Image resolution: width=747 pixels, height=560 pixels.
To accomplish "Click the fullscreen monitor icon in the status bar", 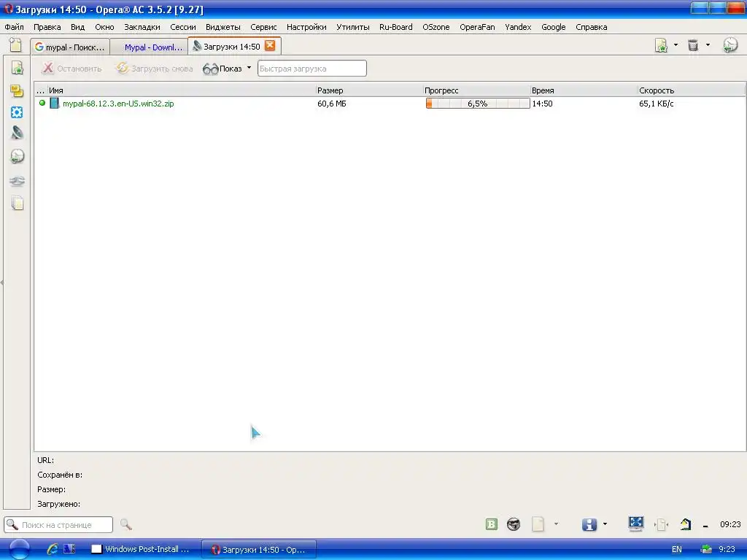I will pyautogui.click(x=636, y=524).
